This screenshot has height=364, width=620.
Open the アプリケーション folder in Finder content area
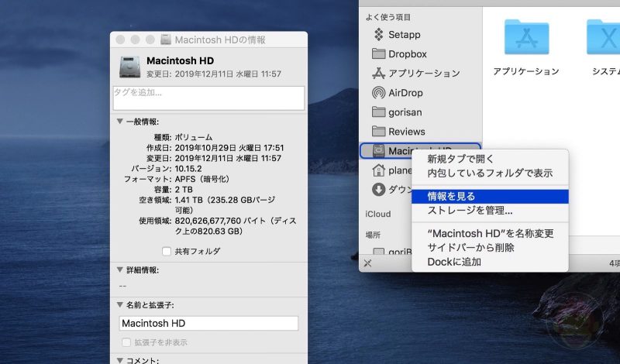526,37
